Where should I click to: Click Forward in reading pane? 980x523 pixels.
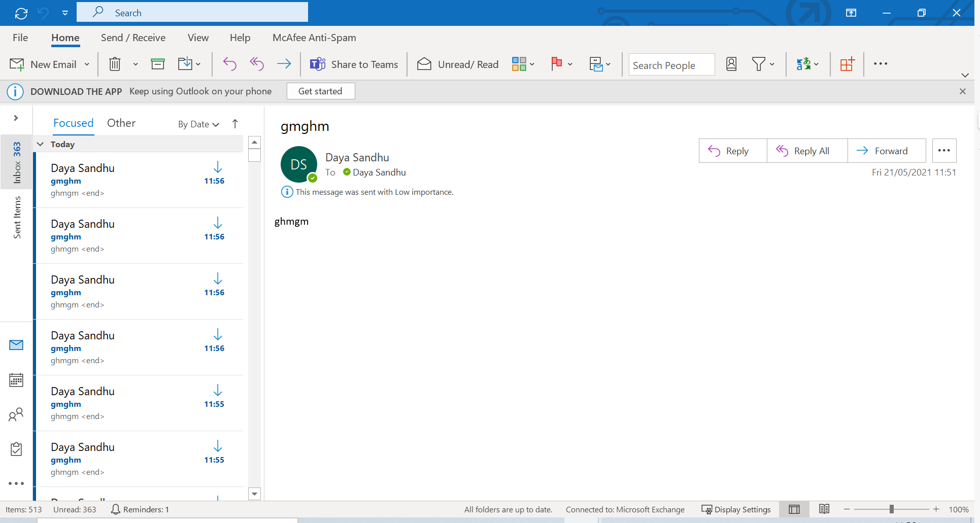point(887,151)
